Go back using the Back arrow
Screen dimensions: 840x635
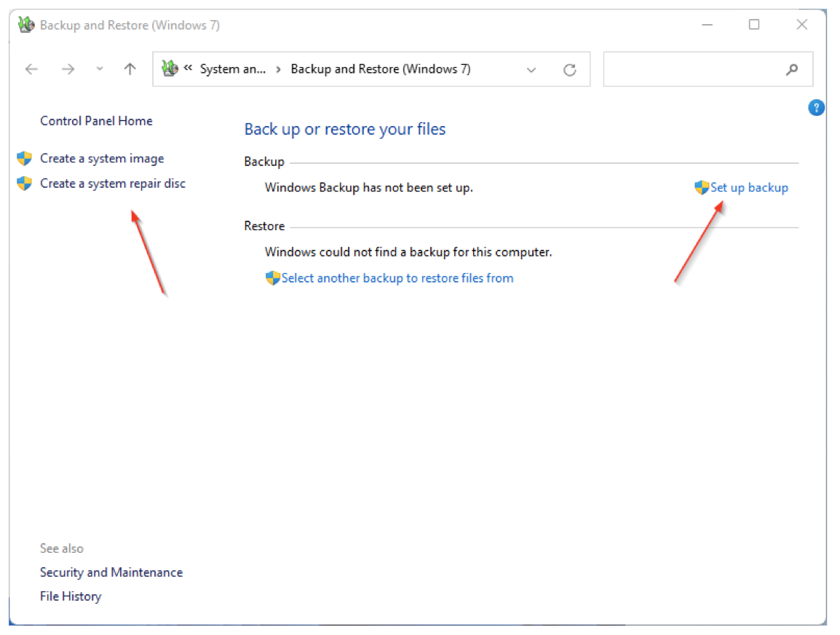[31, 69]
